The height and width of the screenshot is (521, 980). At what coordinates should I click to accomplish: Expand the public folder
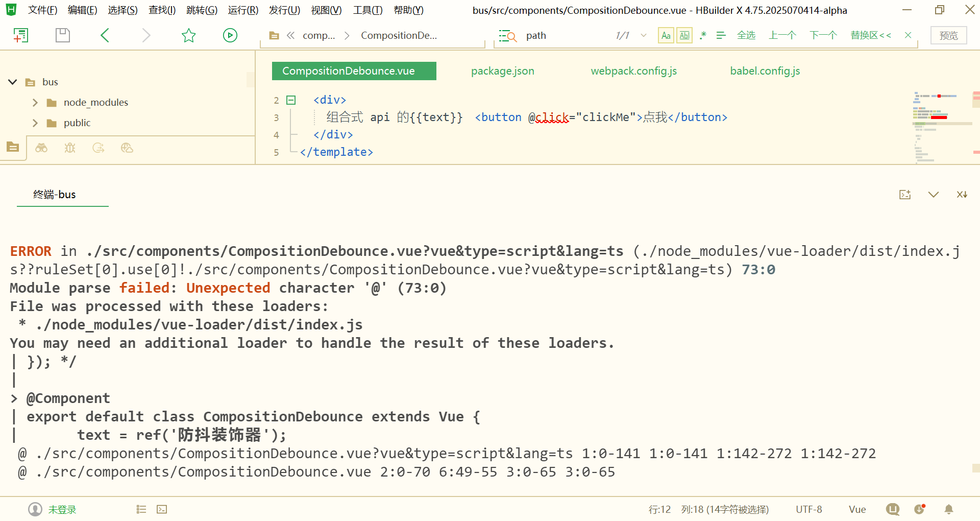pyautogui.click(x=35, y=123)
